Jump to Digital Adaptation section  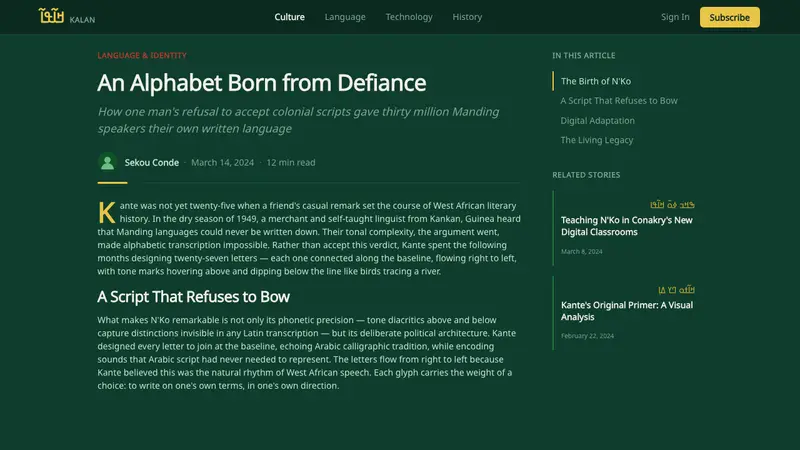coord(597,120)
